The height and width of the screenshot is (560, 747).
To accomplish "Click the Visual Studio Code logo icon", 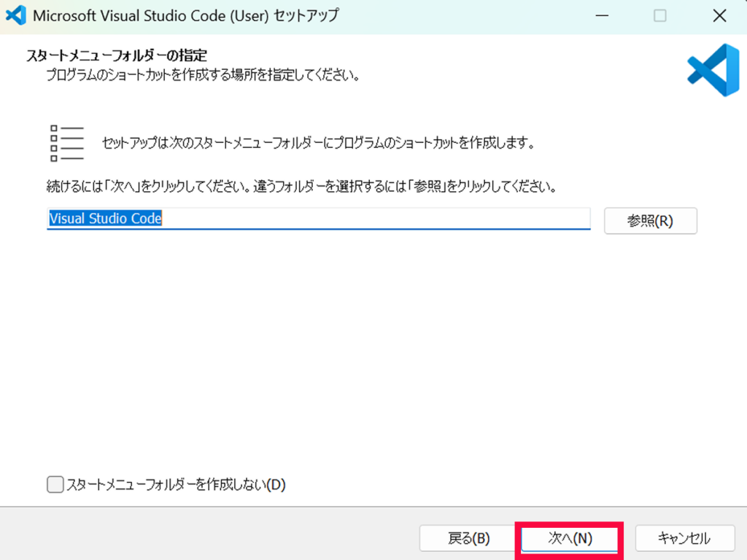I will coord(711,70).
